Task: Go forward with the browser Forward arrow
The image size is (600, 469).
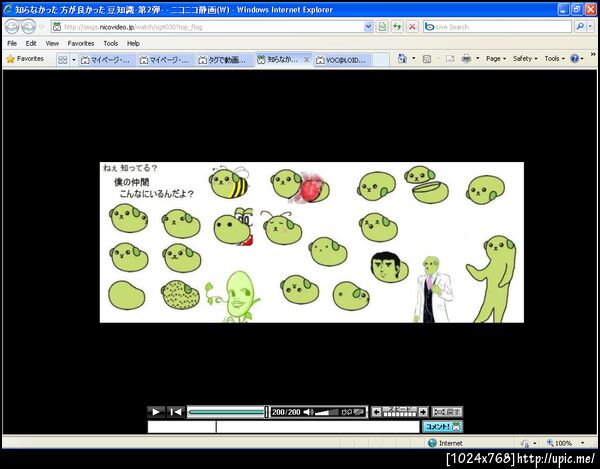Action: click(28, 27)
